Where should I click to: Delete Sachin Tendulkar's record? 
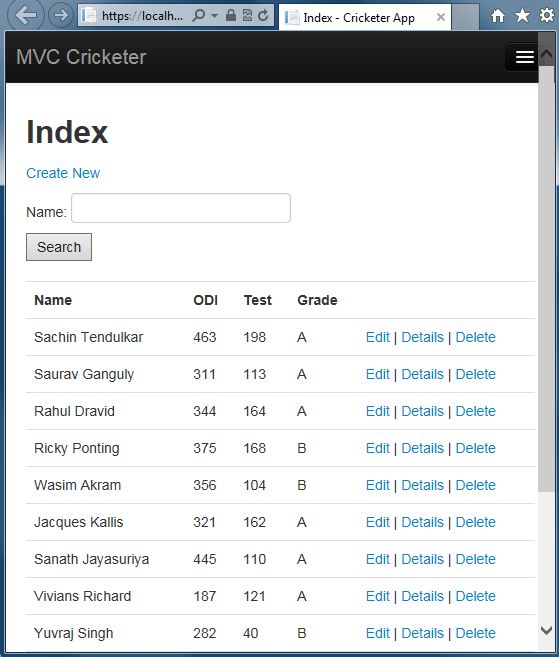point(476,337)
